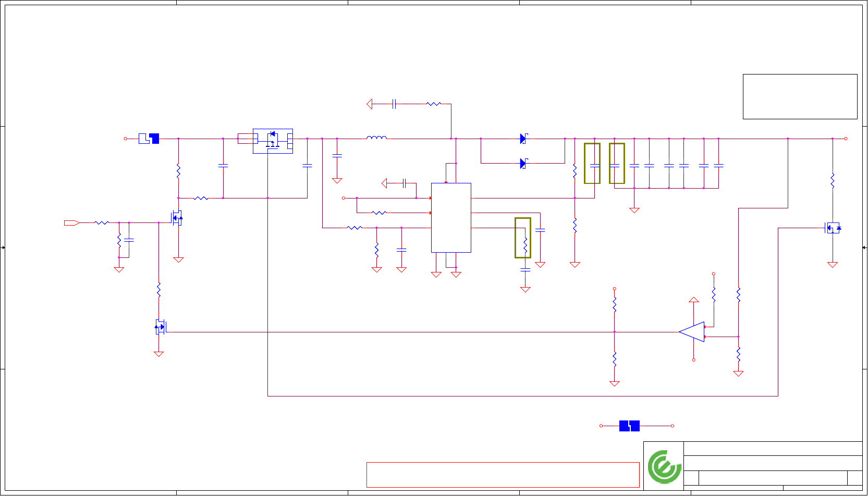Image resolution: width=868 pixels, height=496 pixels.
Task: Click the red-bordered note box at bottom
Action: [x=503, y=475]
